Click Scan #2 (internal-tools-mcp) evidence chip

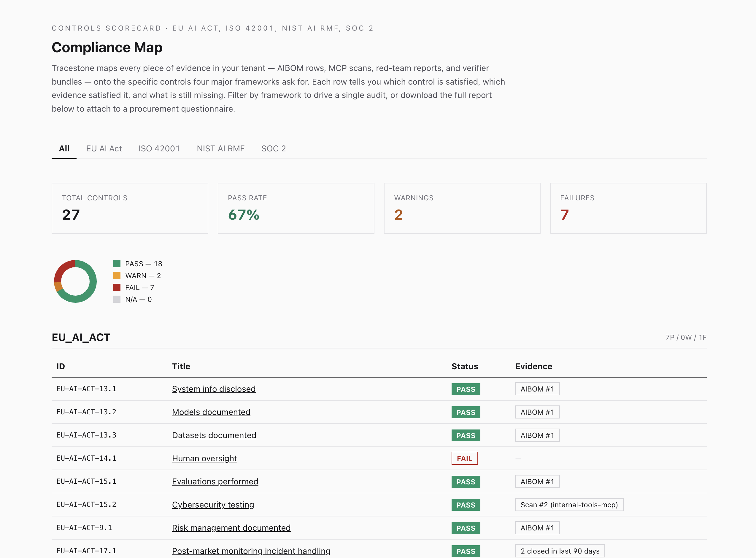click(569, 505)
